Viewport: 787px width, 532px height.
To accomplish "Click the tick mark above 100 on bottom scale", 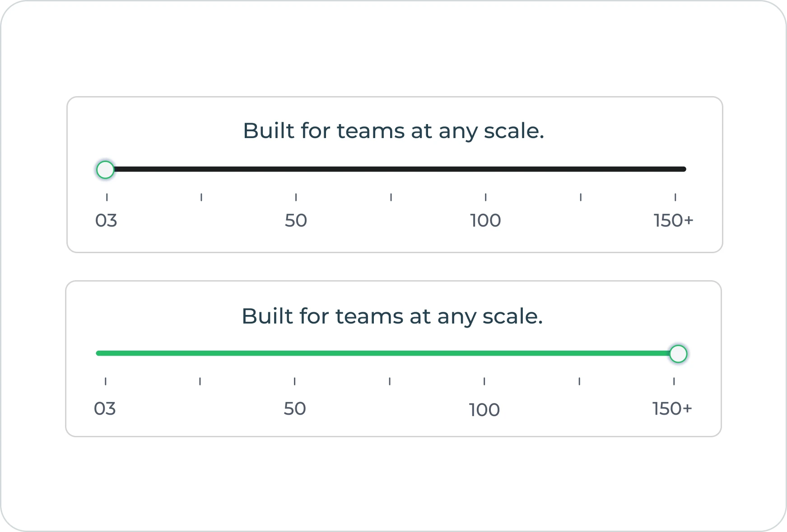I will 485,381.
